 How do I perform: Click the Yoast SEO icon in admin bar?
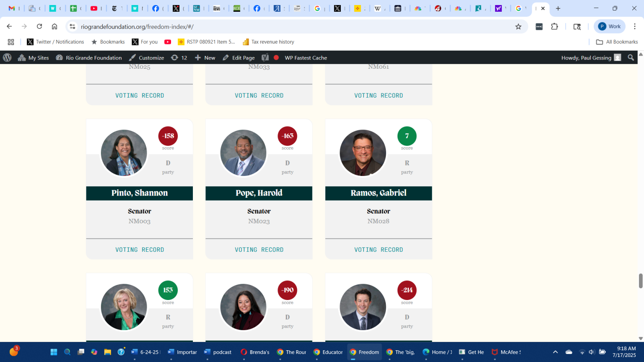pos(265,58)
